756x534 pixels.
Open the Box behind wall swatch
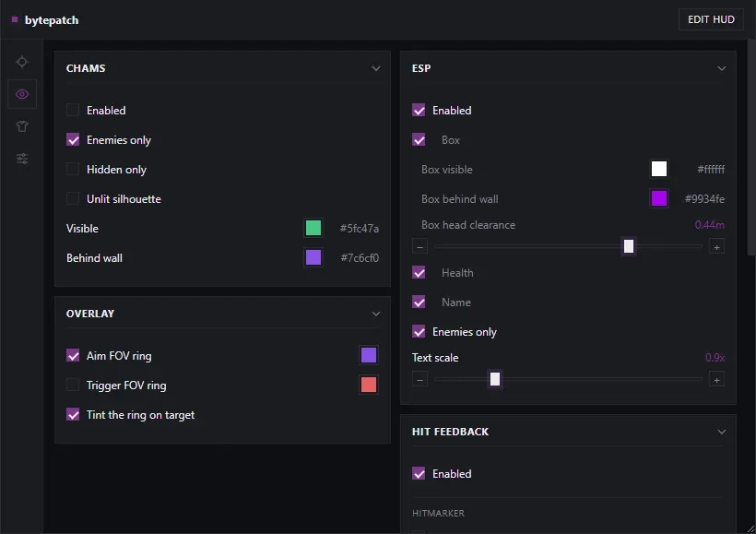pyautogui.click(x=659, y=198)
